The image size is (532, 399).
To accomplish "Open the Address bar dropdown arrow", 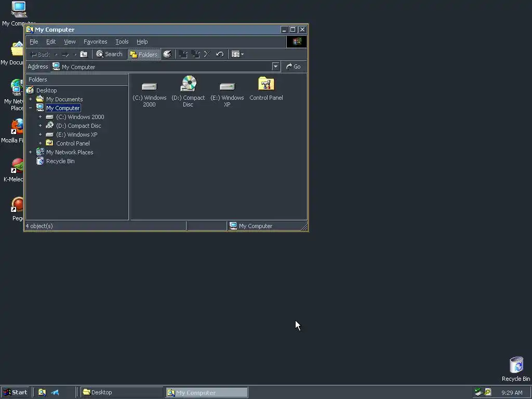I will tap(275, 66).
